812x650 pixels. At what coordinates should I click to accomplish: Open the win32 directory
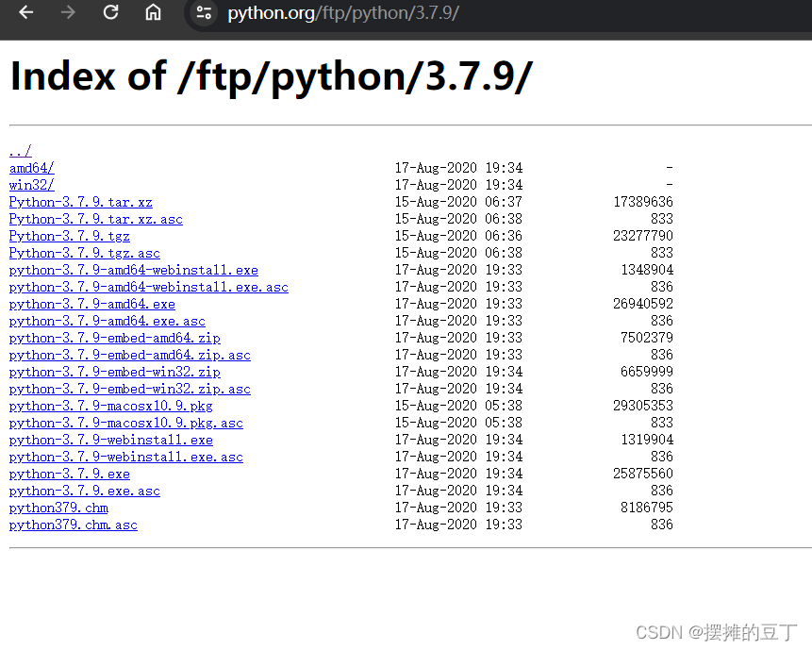point(30,184)
